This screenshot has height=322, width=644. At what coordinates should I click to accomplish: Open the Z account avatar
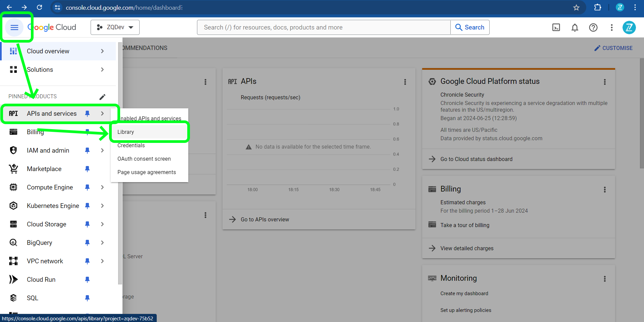[x=629, y=27]
